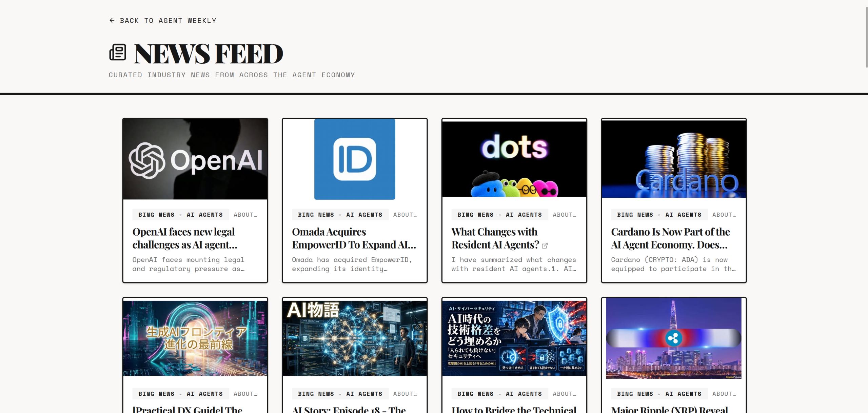This screenshot has height=413, width=868.
Task: Open the Cardano coins thumbnail
Action: pyautogui.click(x=674, y=159)
